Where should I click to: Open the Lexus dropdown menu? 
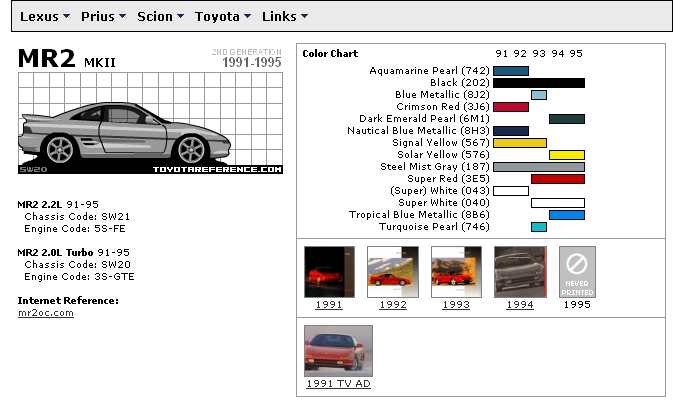click(45, 17)
